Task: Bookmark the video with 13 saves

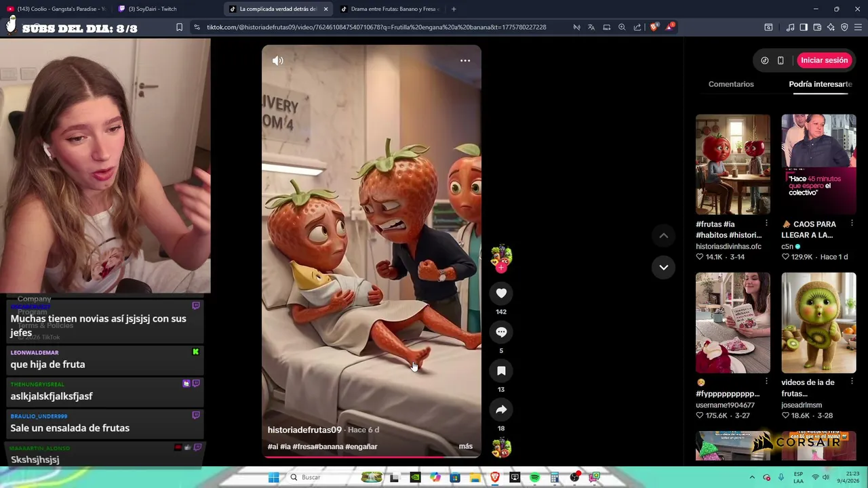Action: point(501,371)
